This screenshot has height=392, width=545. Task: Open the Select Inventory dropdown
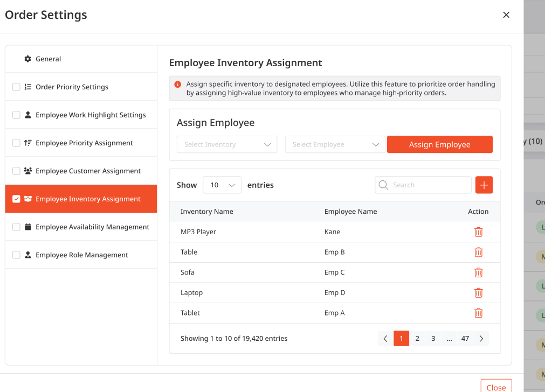pos(226,144)
